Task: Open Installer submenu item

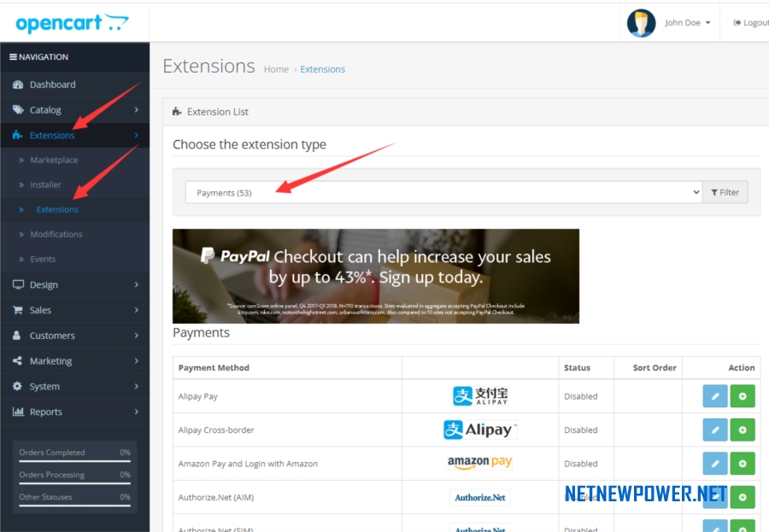Action: [45, 184]
